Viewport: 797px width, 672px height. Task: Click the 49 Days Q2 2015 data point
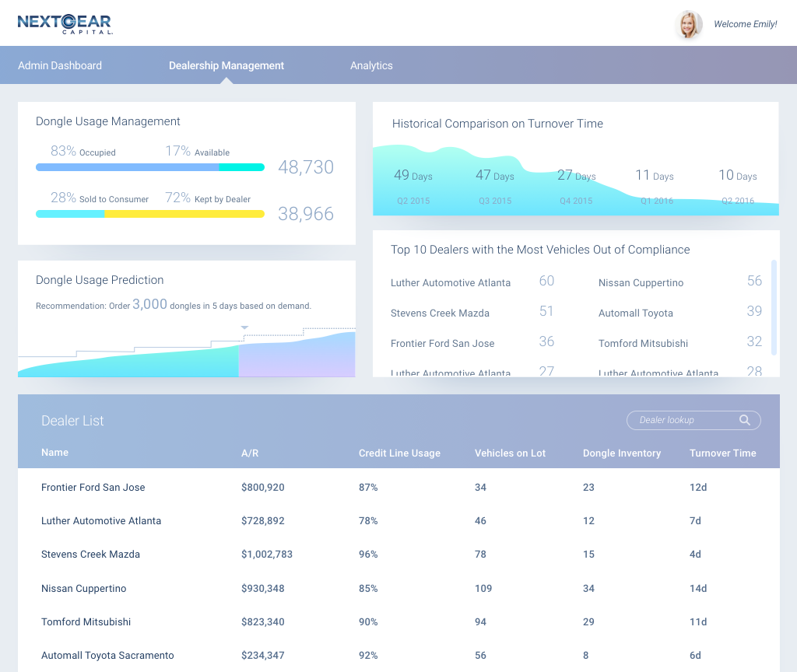coord(413,186)
